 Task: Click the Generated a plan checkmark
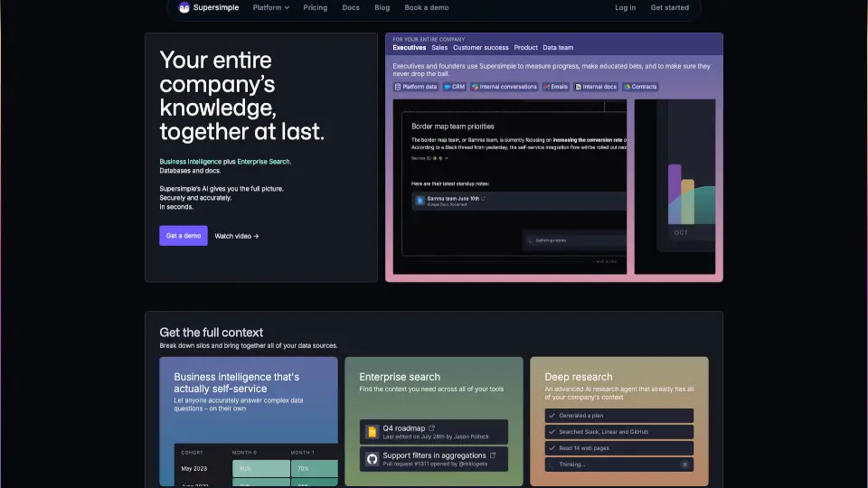tap(552, 416)
